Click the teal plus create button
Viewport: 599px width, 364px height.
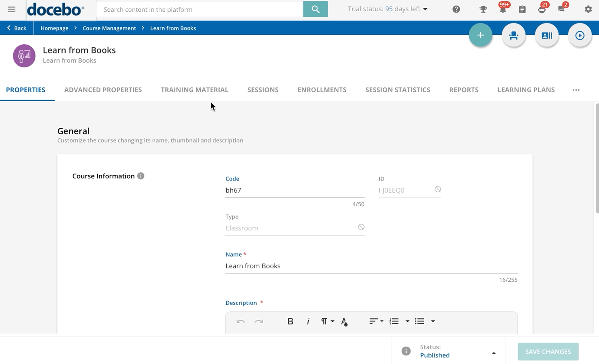pos(480,35)
